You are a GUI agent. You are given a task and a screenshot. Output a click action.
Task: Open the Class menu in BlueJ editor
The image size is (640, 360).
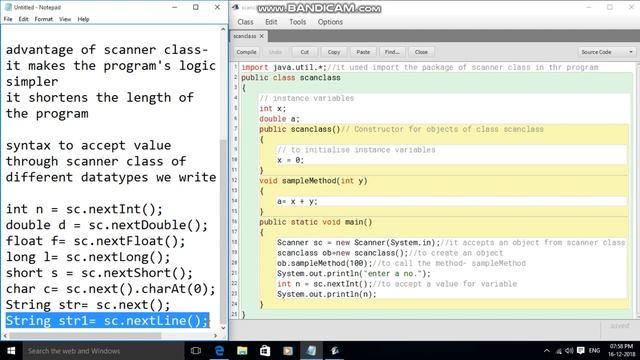[x=245, y=22]
